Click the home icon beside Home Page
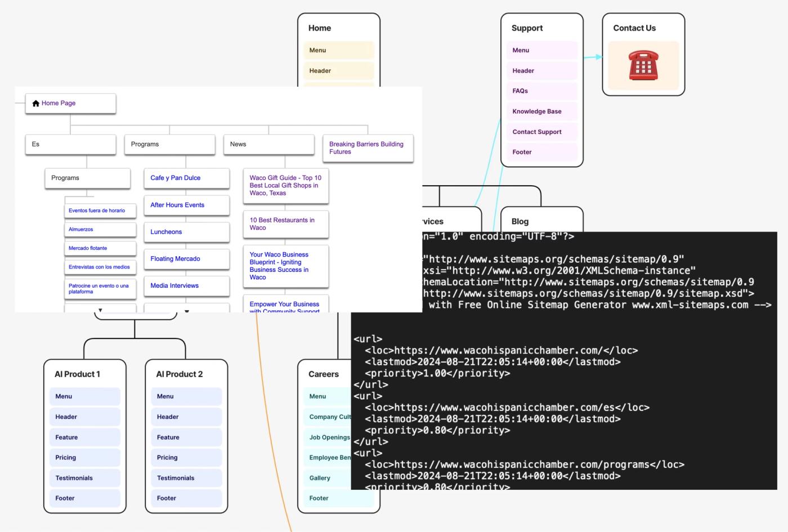788x532 pixels. coord(36,104)
